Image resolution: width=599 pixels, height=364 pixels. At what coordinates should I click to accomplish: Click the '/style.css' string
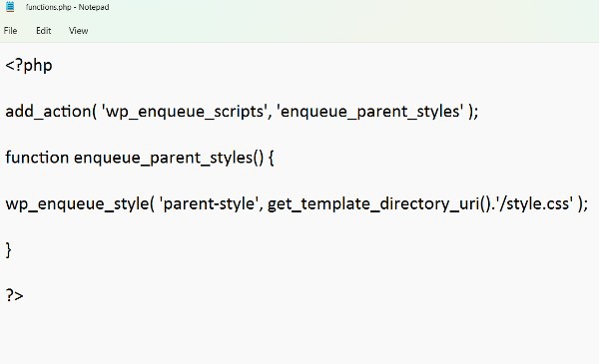[x=534, y=203]
